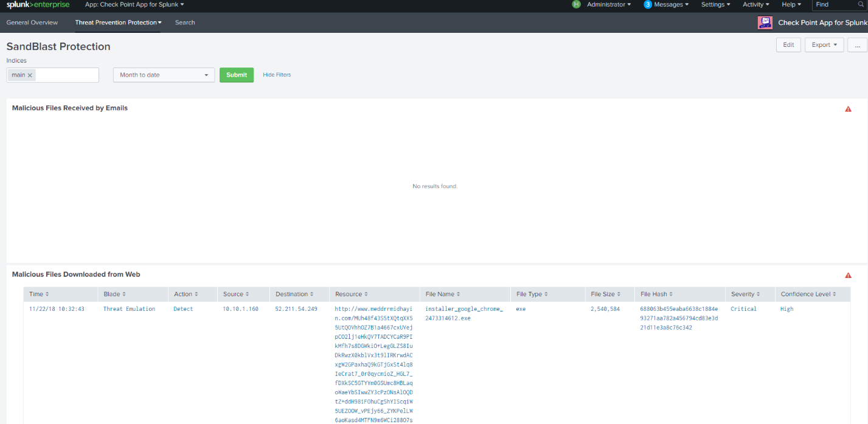Click the warning icon on the Web Downloads panel
Viewport: 868px width, 424px height.
pyautogui.click(x=849, y=275)
